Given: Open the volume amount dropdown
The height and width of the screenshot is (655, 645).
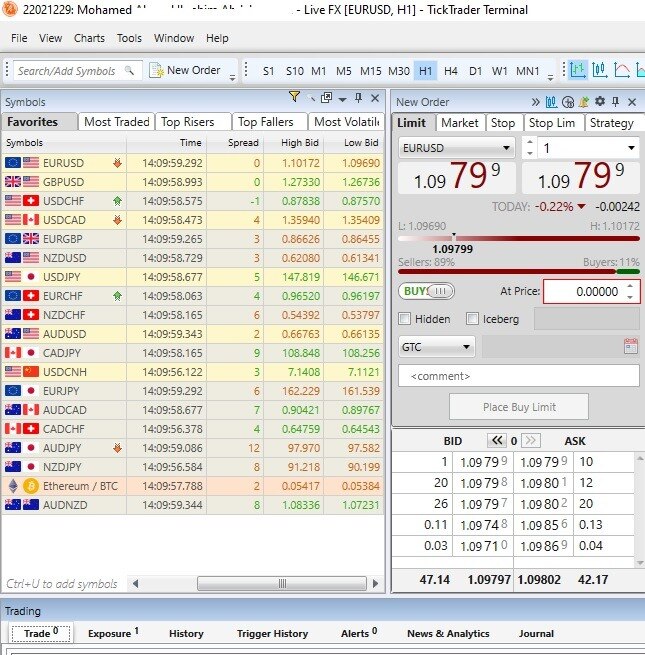Looking at the screenshot, I should click(631, 148).
